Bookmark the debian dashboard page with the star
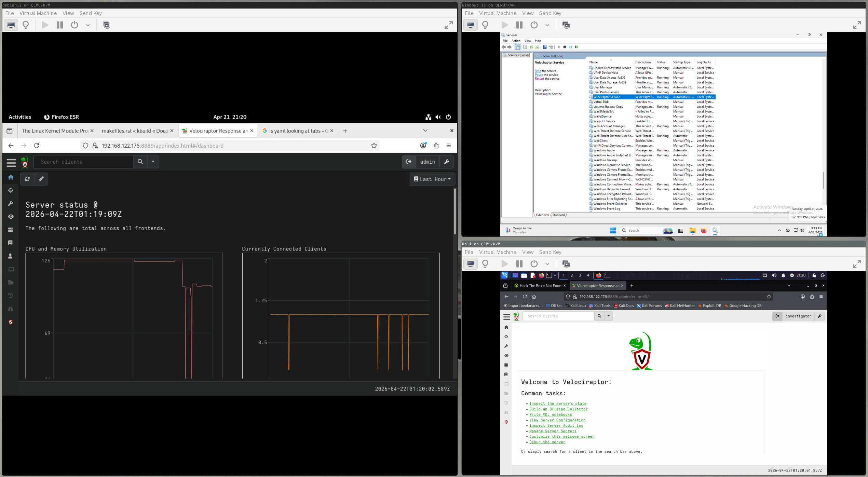 (x=374, y=146)
